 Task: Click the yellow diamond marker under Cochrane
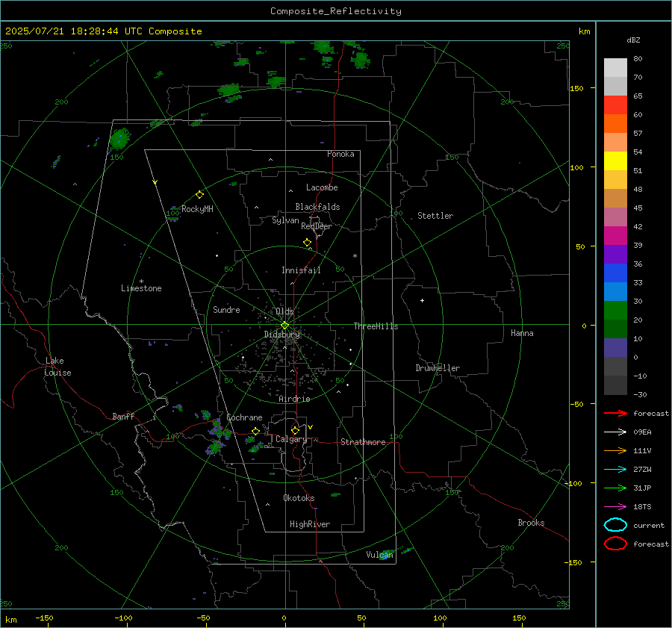[255, 431]
